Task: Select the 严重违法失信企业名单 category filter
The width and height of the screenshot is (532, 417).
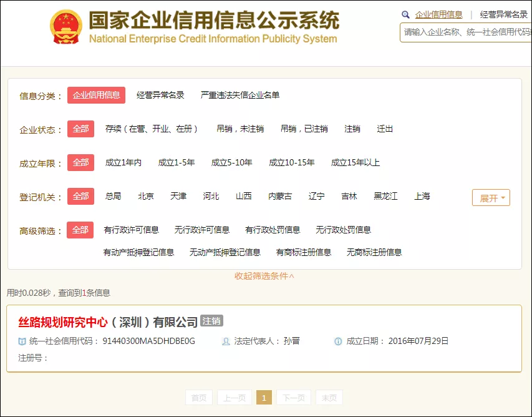Action: pos(240,95)
